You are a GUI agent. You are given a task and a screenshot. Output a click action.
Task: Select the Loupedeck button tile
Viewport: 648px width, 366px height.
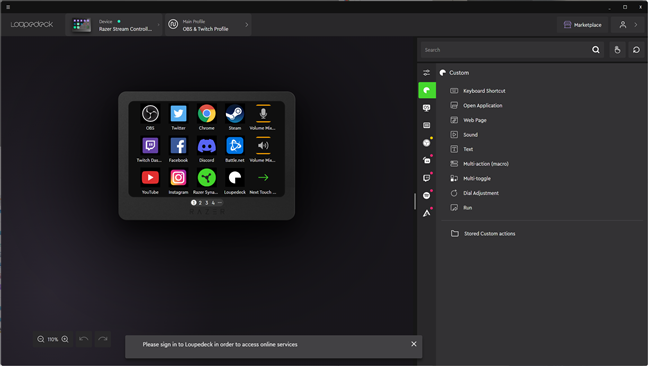click(235, 181)
